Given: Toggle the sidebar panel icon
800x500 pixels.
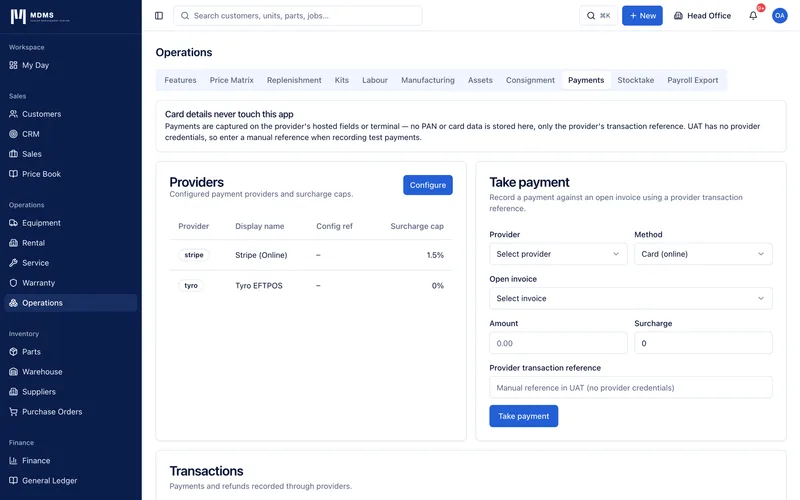Looking at the screenshot, I should click(159, 16).
